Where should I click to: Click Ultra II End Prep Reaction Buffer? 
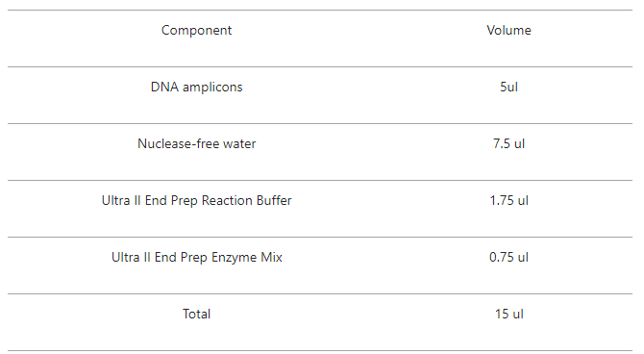click(x=196, y=201)
